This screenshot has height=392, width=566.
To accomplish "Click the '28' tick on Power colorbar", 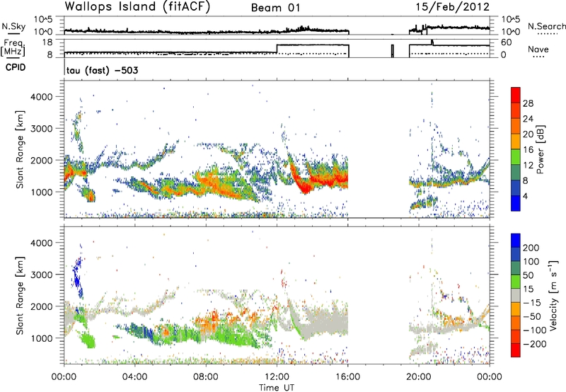I will (x=528, y=103).
